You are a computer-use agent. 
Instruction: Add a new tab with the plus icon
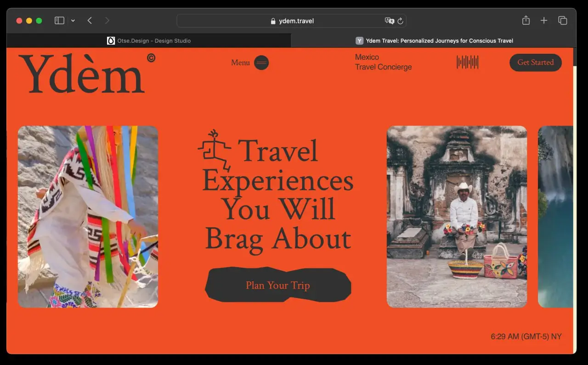point(544,21)
